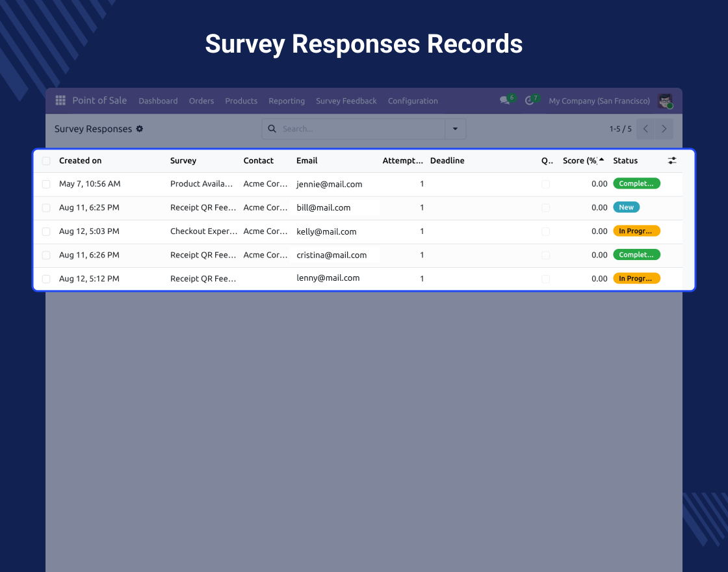
Task: Click the Product Availa... survey cell
Action: pyautogui.click(x=201, y=184)
